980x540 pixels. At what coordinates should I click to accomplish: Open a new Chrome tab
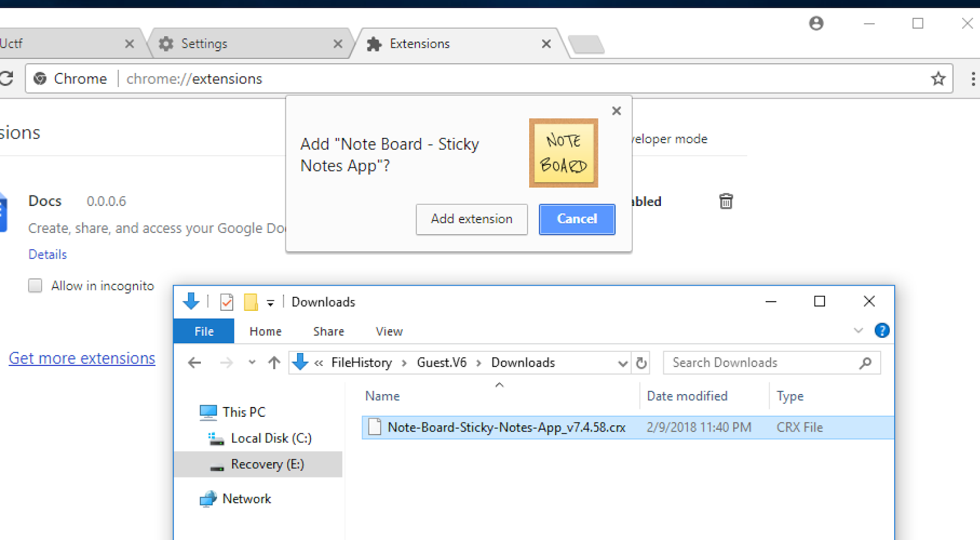click(586, 44)
